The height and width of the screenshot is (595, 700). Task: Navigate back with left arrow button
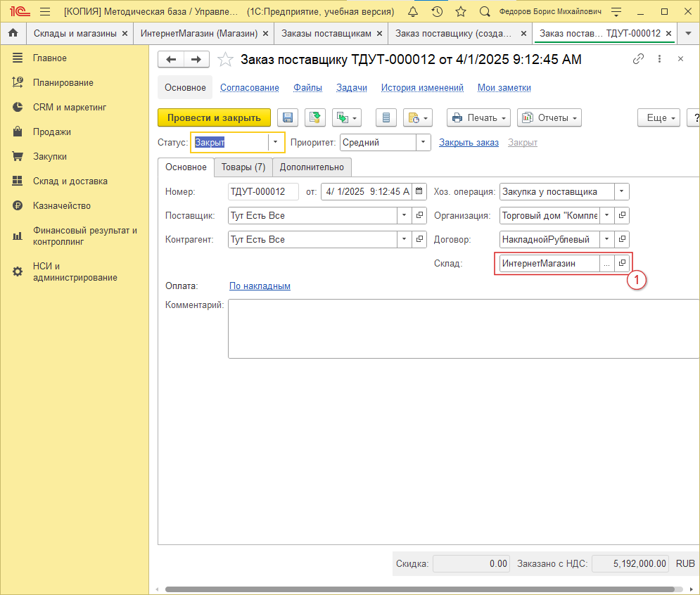171,60
